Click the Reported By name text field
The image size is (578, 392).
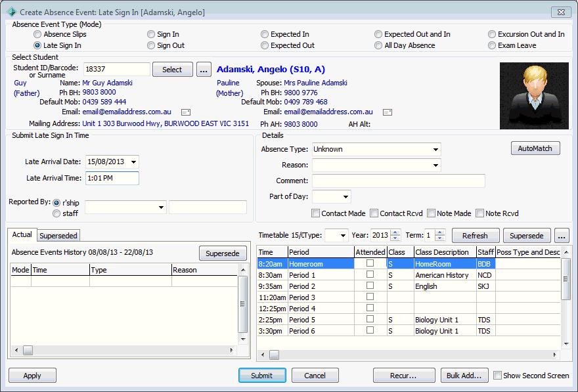pyautogui.click(x=208, y=207)
